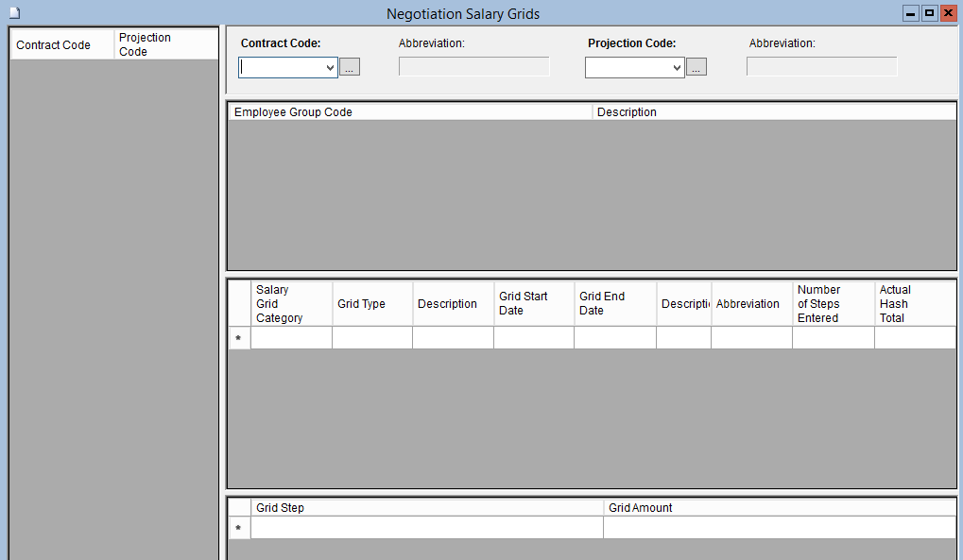Screen dimensions: 963x560
Task: Click the Projection Code header in the left list
Action: coord(165,44)
